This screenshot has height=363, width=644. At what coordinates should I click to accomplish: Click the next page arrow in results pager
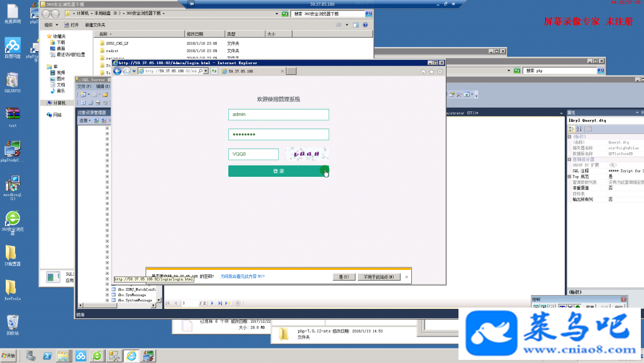212,303
